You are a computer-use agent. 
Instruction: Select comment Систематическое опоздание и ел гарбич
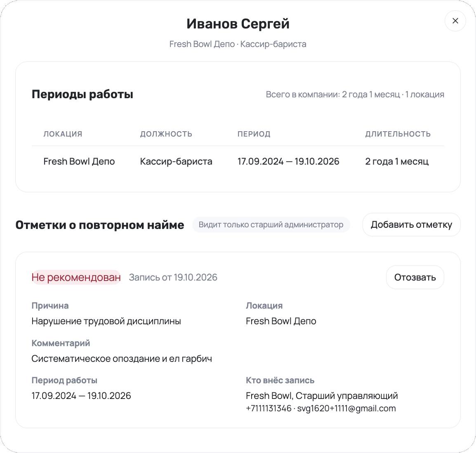pos(122,359)
